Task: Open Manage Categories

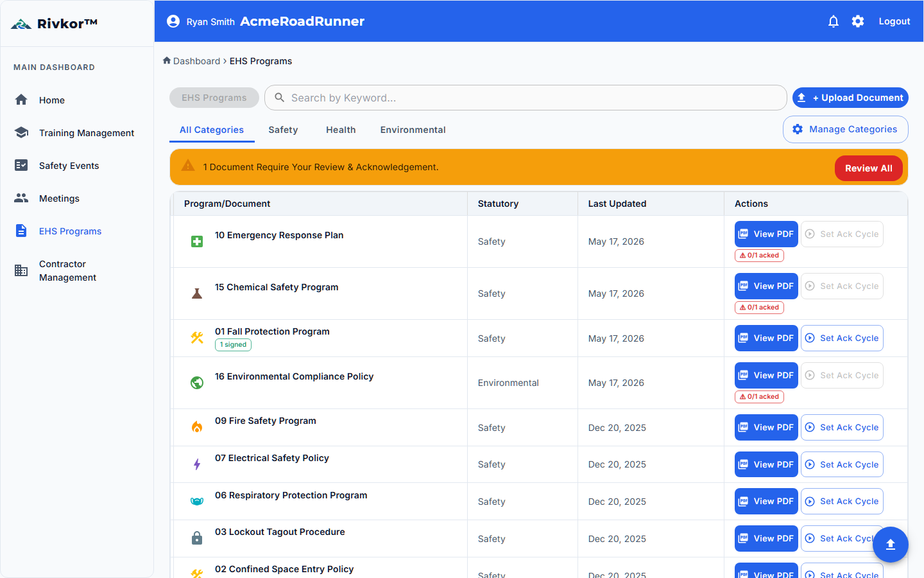Action: point(845,129)
